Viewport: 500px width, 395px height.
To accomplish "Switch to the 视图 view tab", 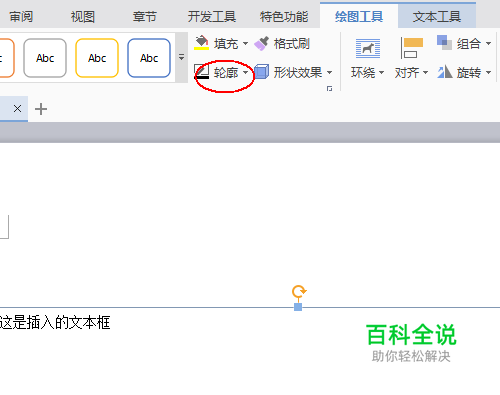I will pyautogui.click(x=83, y=16).
